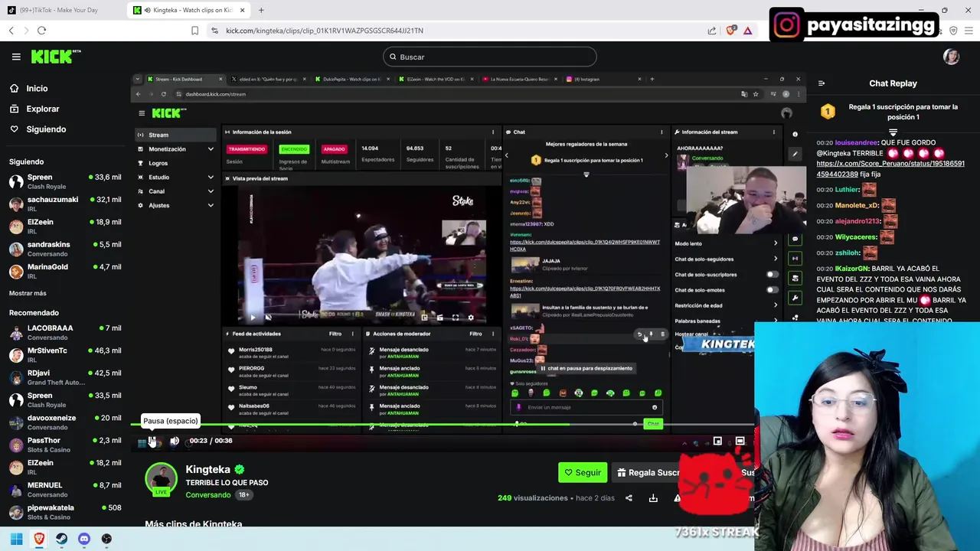The width and height of the screenshot is (980, 551).
Task: Open the Brave browser main menu
Action: click(970, 31)
